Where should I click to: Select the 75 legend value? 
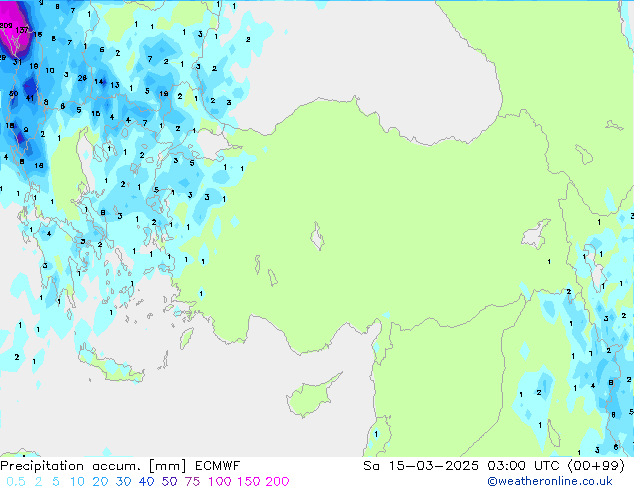pyautogui.click(x=192, y=482)
